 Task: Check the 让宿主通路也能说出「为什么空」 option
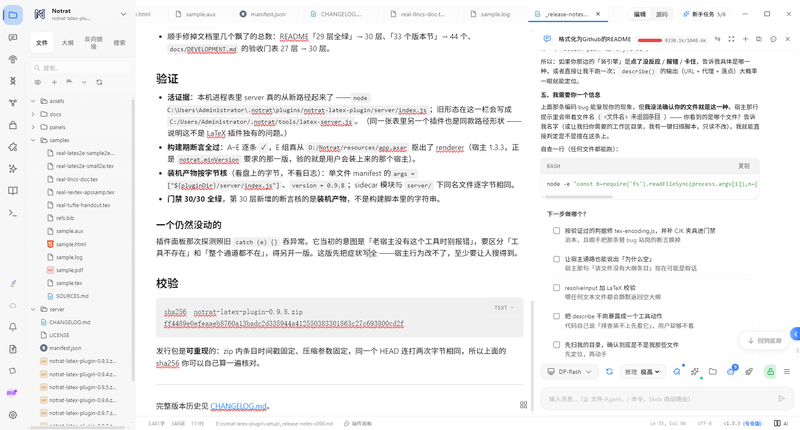557,259
